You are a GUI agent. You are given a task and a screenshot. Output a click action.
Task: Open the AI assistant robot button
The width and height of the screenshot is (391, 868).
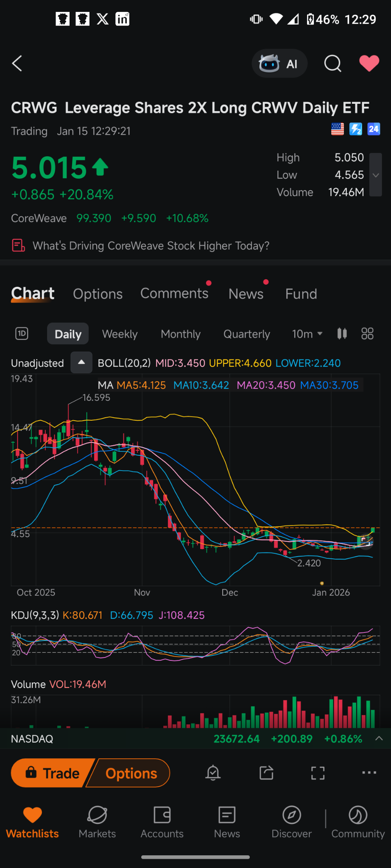point(279,64)
